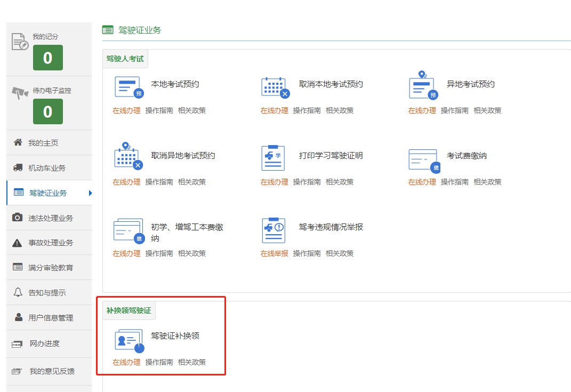
Task: Click 在线举报 under 驾考违规情况举报
Action: coord(274,253)
